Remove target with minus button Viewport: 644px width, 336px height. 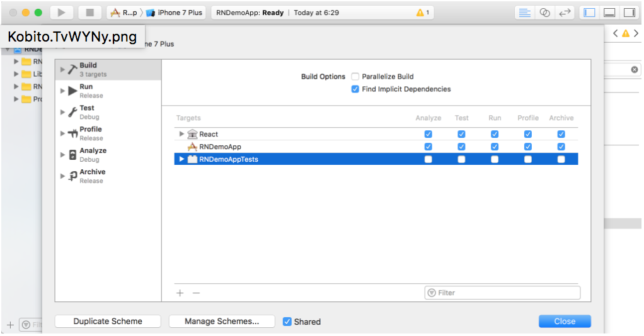tap(197, 293)
